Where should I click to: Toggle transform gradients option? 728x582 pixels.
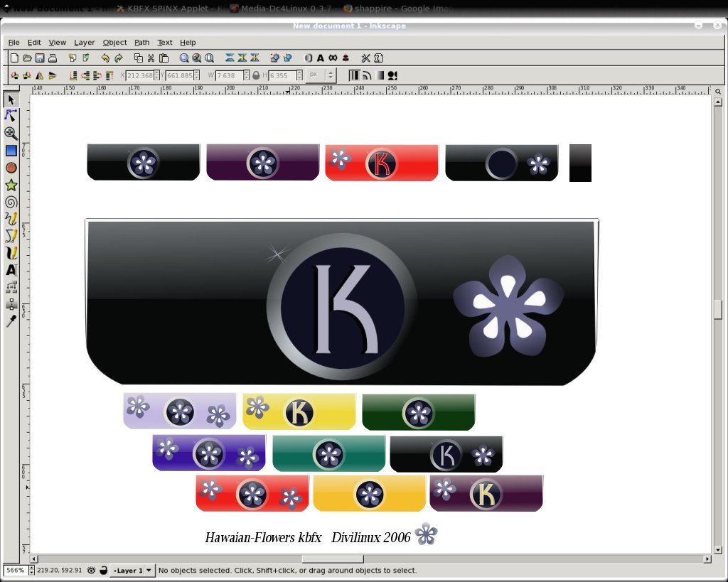point(380,75)
